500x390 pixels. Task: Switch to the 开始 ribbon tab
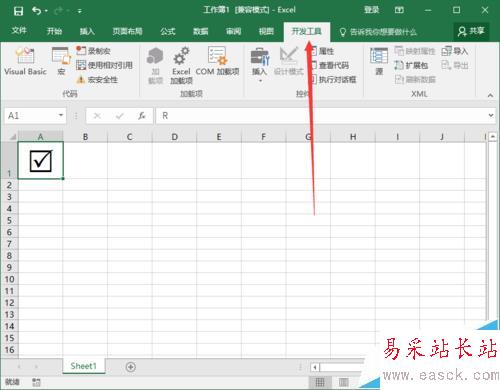pyautogui.click(x=54, y=31)
